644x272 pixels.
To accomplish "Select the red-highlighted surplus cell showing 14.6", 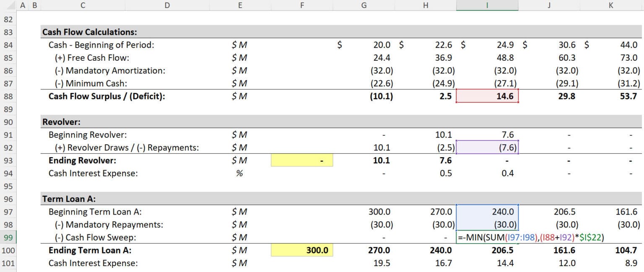I will point(487,96).
